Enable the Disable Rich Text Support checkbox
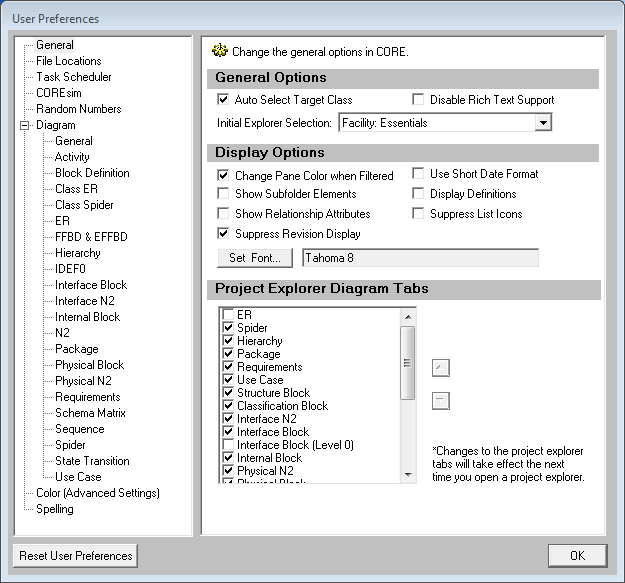This screenshot has width=625, height=583. 420,100
